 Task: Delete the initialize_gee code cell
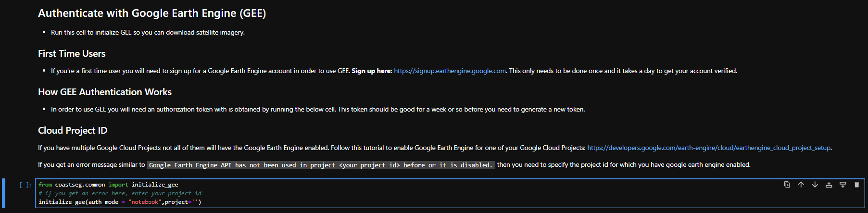point(856,185)
